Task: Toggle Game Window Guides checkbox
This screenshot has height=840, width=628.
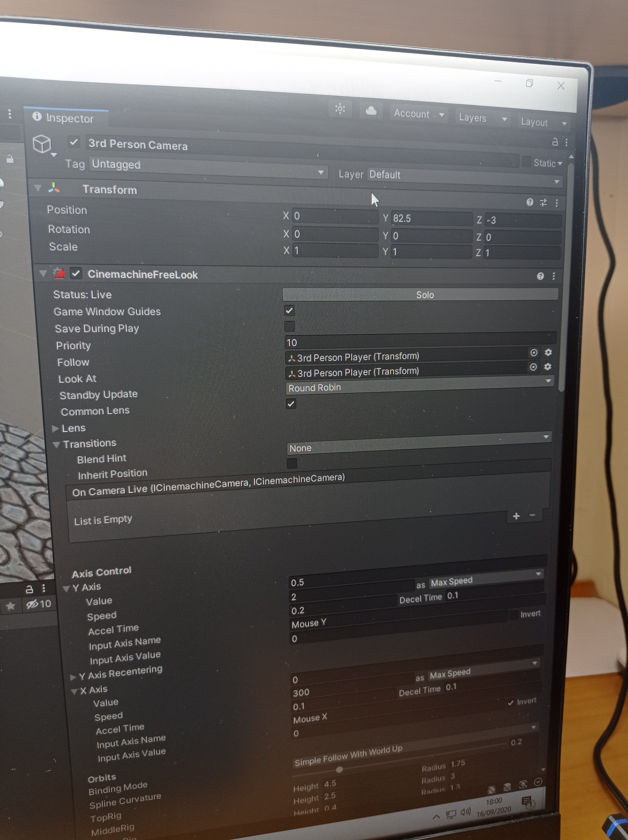Action: 289,311
